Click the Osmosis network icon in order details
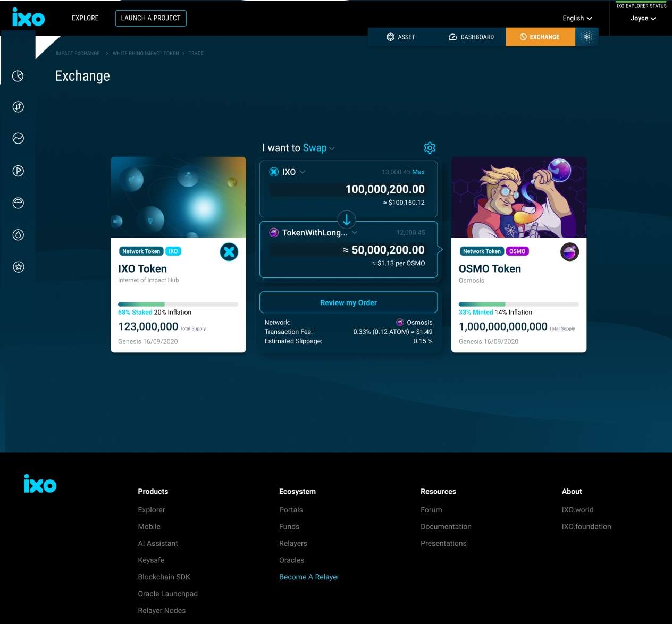672x624 pixels. [400, 322]
